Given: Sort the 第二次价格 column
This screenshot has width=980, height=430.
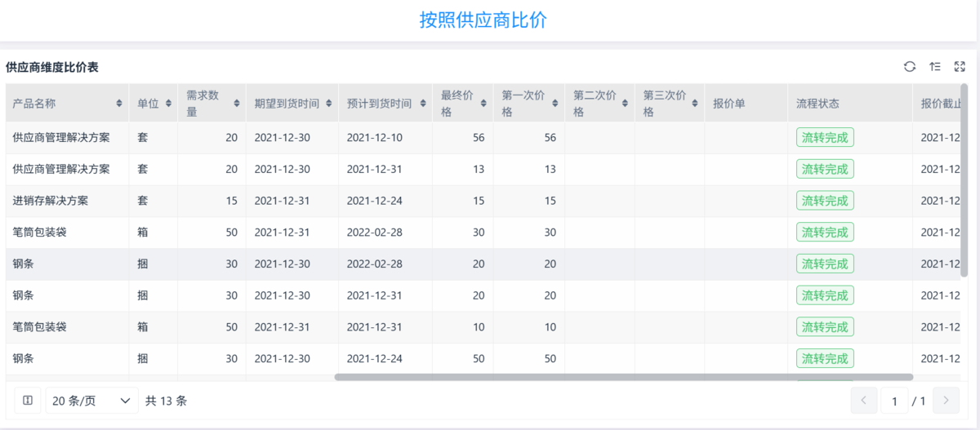Looking at the screenshot, I should coord(626,104).
